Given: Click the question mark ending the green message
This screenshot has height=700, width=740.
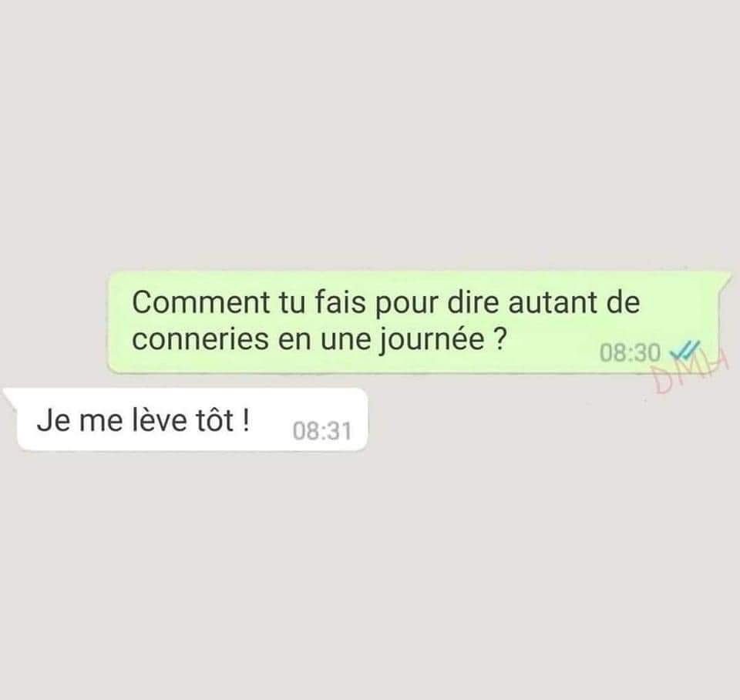Looking at the screenshot, I should tap(499, 339).
